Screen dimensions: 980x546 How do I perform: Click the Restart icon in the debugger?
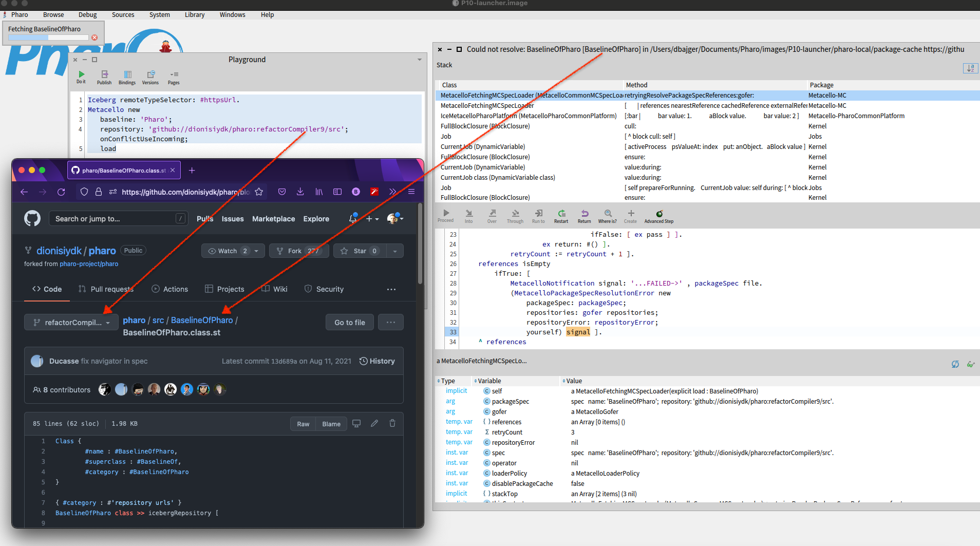tap(561, 214)
